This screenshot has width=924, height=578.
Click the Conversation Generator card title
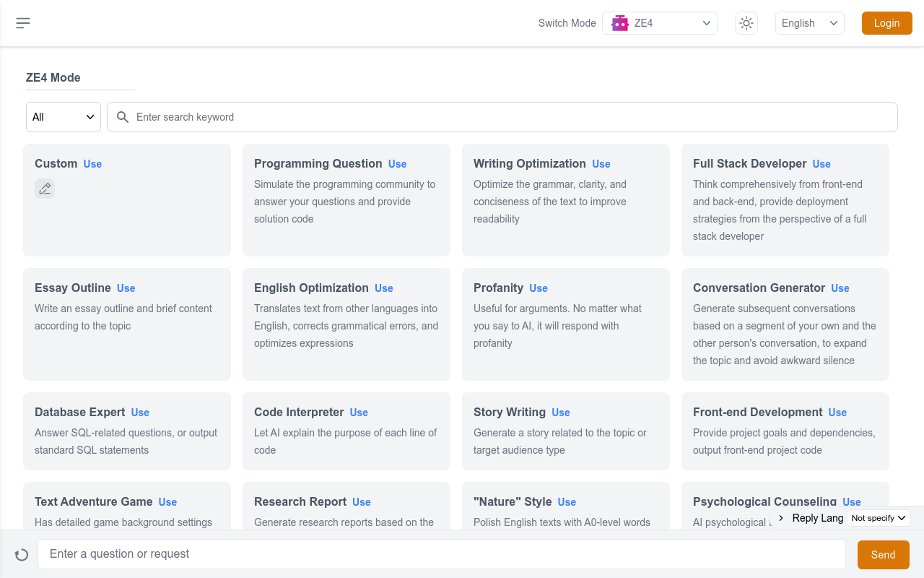(759, 288)
